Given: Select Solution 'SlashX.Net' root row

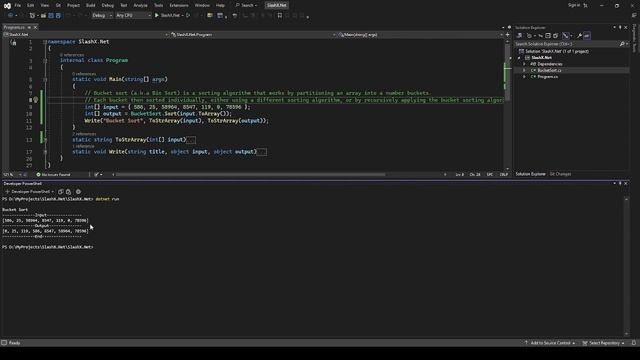Looking at the screenshot, I should click(557, 51).
